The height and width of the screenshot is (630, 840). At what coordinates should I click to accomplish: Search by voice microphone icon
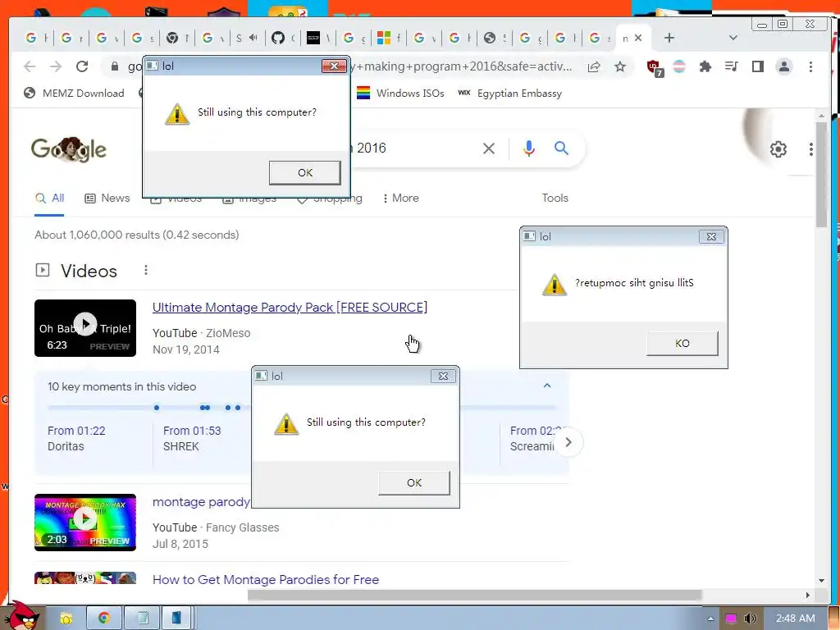pyautogui.click(x=529, y=148)
